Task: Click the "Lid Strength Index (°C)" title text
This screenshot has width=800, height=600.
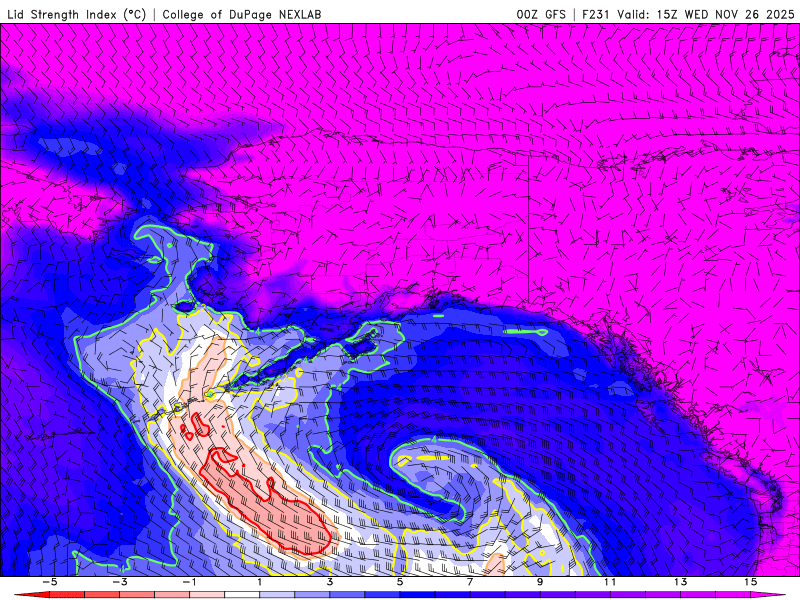Action: [77, 14]
